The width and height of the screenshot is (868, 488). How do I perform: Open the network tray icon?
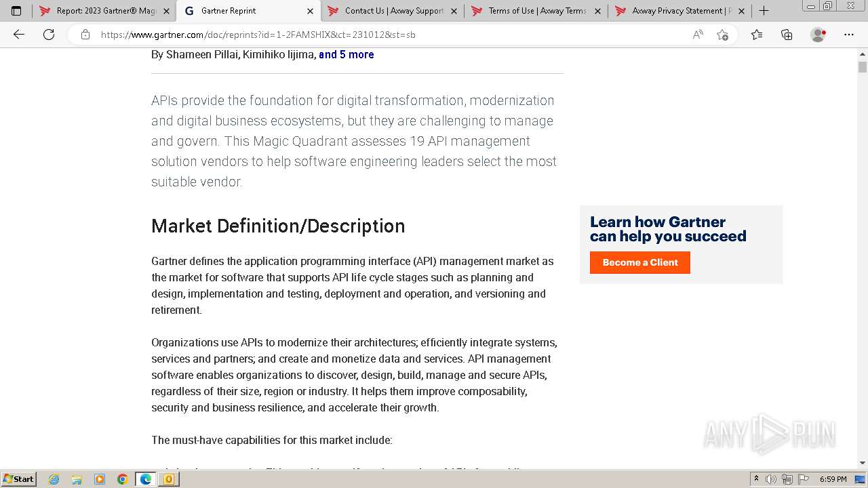[x=787, y=479]
